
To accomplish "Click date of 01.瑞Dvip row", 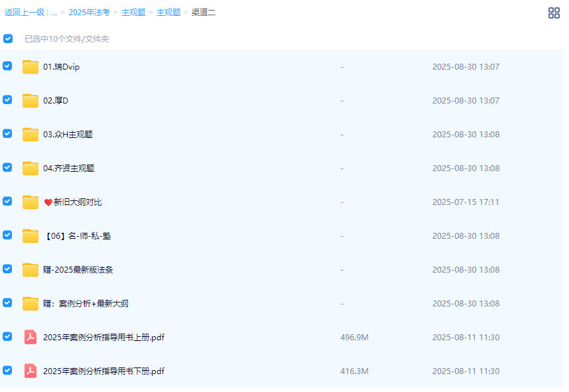I will [x=466, y=67].
